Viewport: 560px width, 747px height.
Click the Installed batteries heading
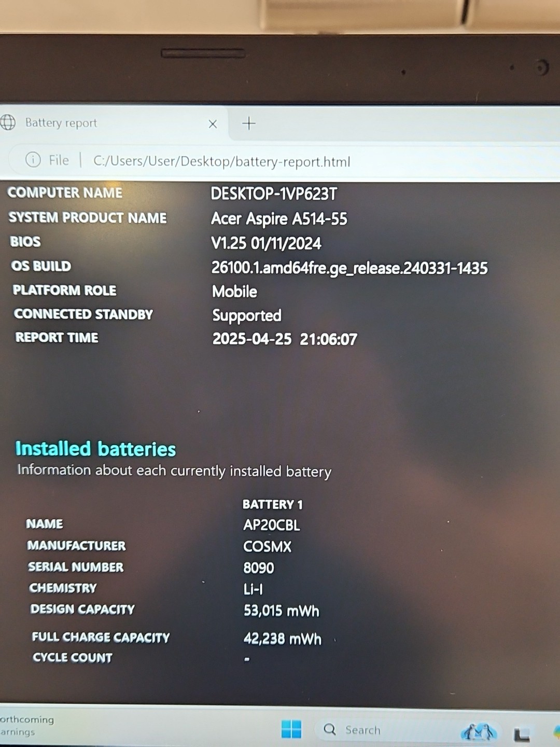click(95, 449)
